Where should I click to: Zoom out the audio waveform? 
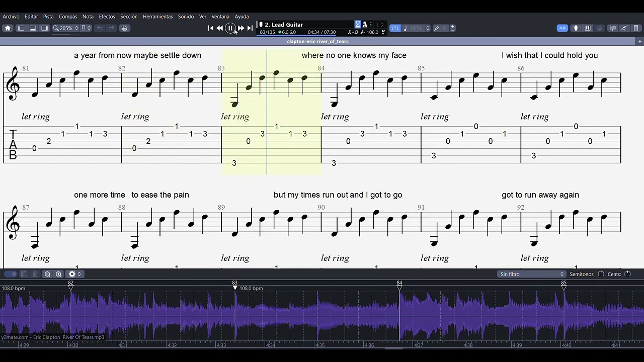47,274
